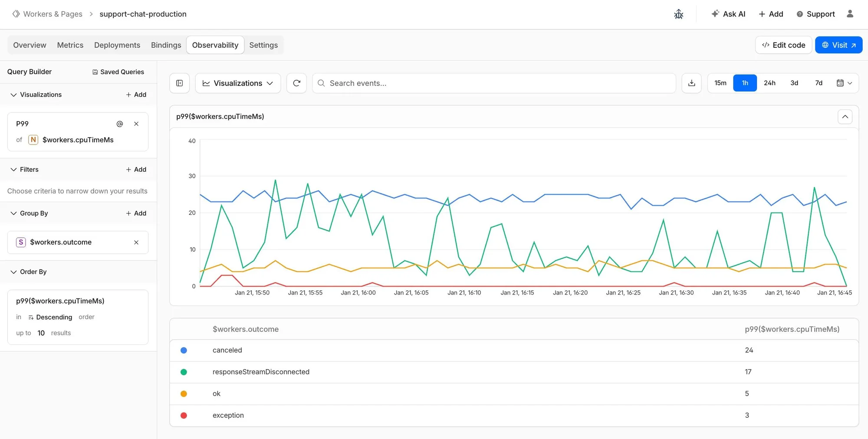
Task: Toggle the sidebar panel icon button
Action: coord(179,83)
